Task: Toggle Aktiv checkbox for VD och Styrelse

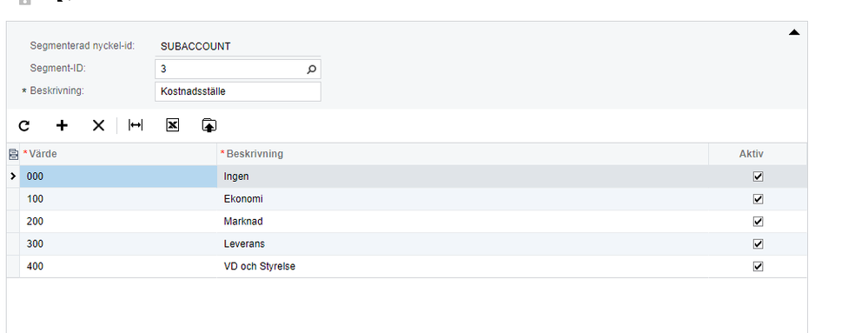Action: [x=758, y=267]
